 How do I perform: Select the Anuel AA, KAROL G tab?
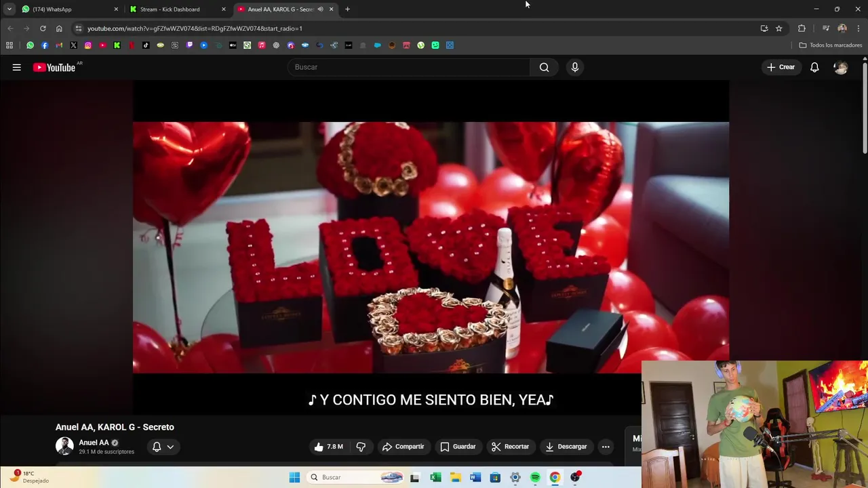point(279,9)
